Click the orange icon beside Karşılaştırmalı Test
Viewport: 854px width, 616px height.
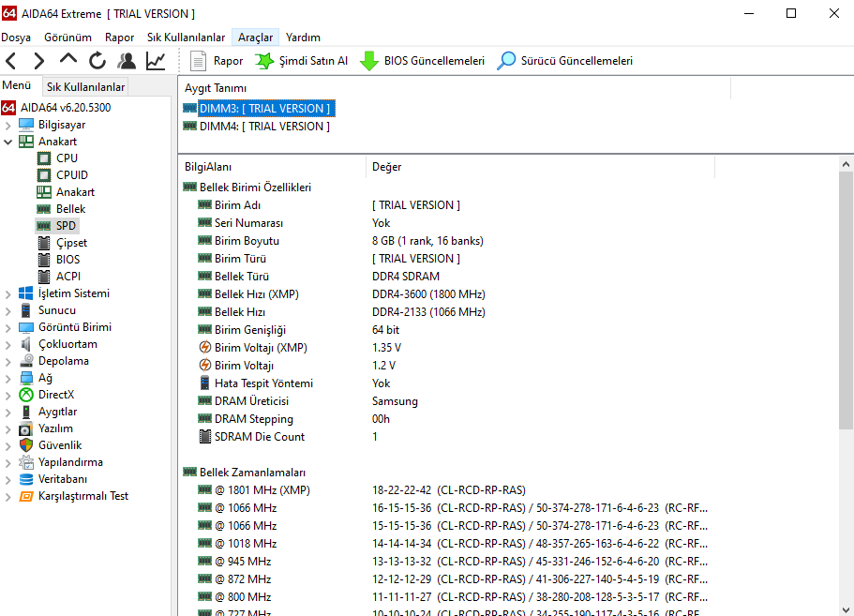[x=25, y=496]
